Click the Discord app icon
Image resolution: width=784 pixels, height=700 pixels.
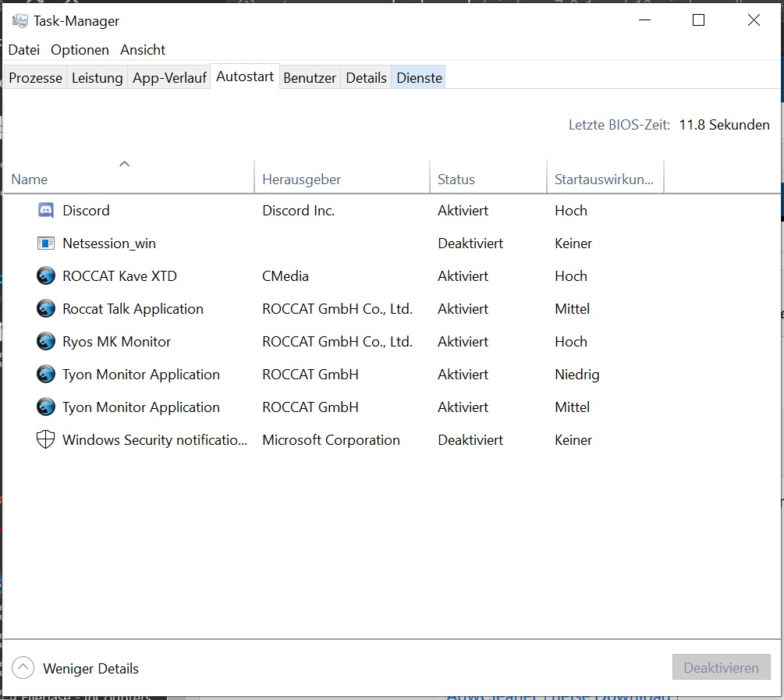pos(46,211)
